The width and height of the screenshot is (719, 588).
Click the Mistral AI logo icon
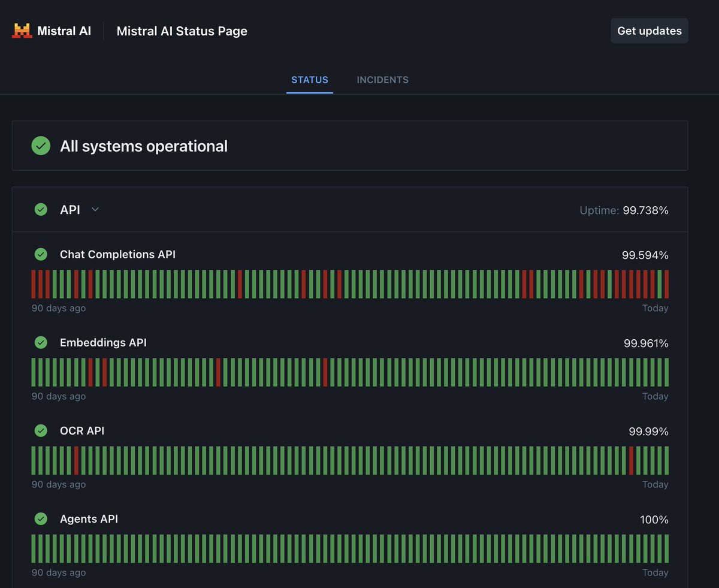coord(22,31)
